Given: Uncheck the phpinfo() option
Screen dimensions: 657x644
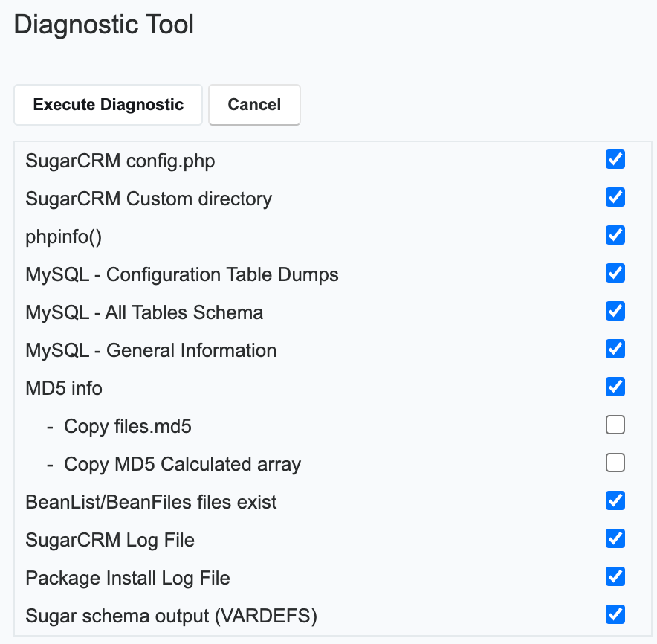Looking at the screenshot, I should coord(615,235).
